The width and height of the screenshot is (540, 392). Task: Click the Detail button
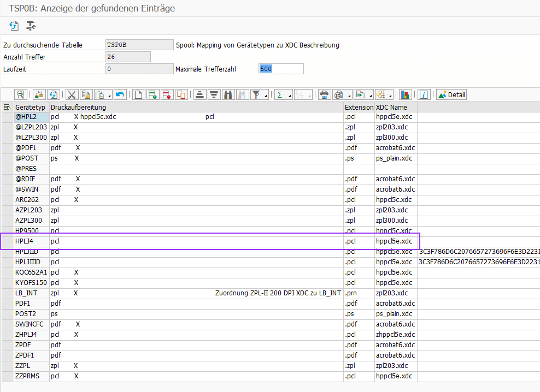[x=451, y=94]
